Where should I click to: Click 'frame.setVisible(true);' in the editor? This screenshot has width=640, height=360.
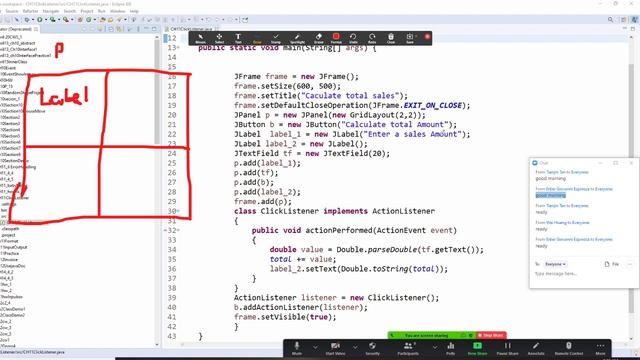point(285,317)
